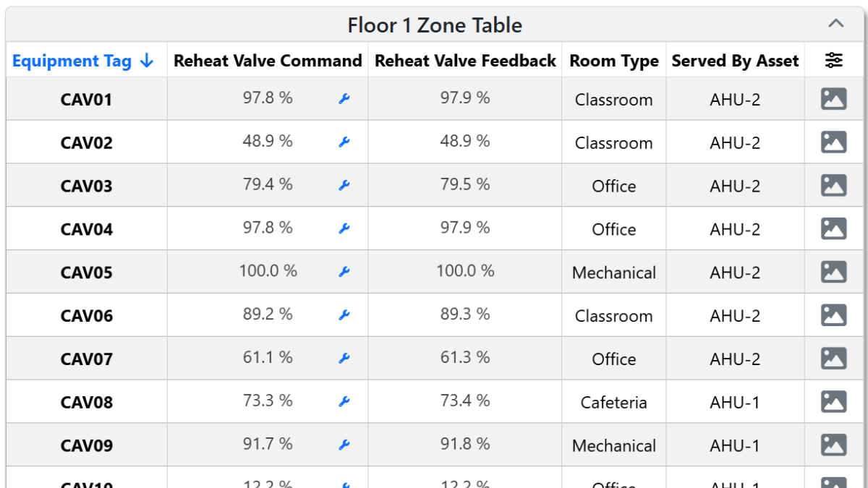The image size is (868, 488).
Task: Open the graphic icon beside CAV04
Action: 833,228
